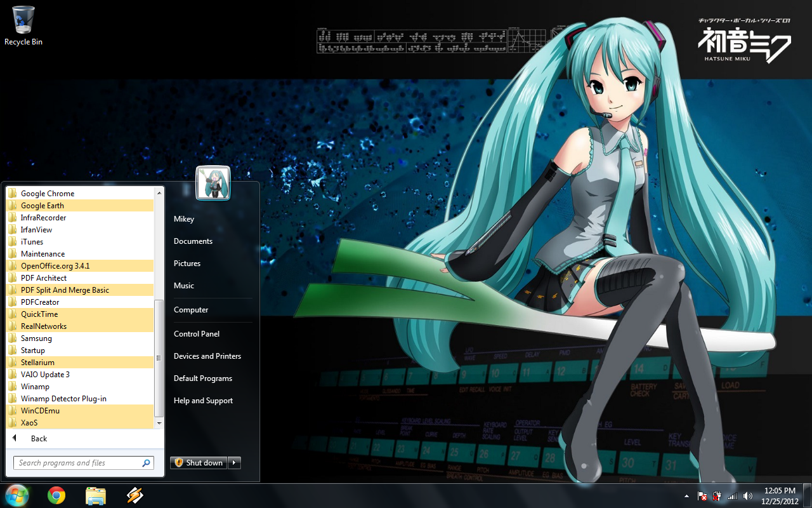Expand the Stellarium program folder
The image size is (812, 508).
tap(37, 363)
